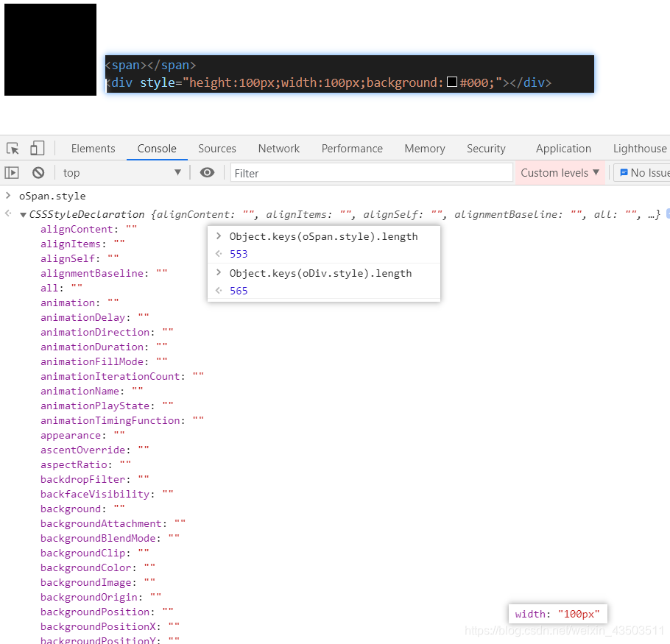
Task: Create live expression with eye icon
Action: (x=207, y=172)
